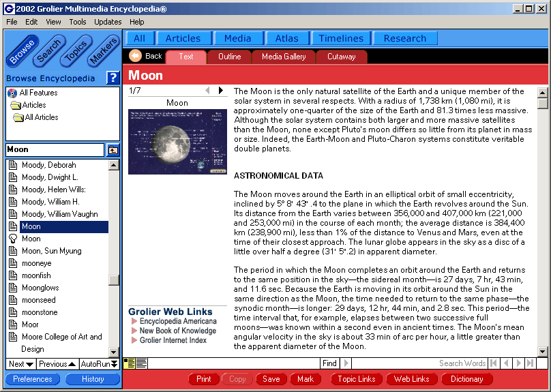Jump to last search word icon
This screenshot has height=392, width=551.
pos(531,363)
